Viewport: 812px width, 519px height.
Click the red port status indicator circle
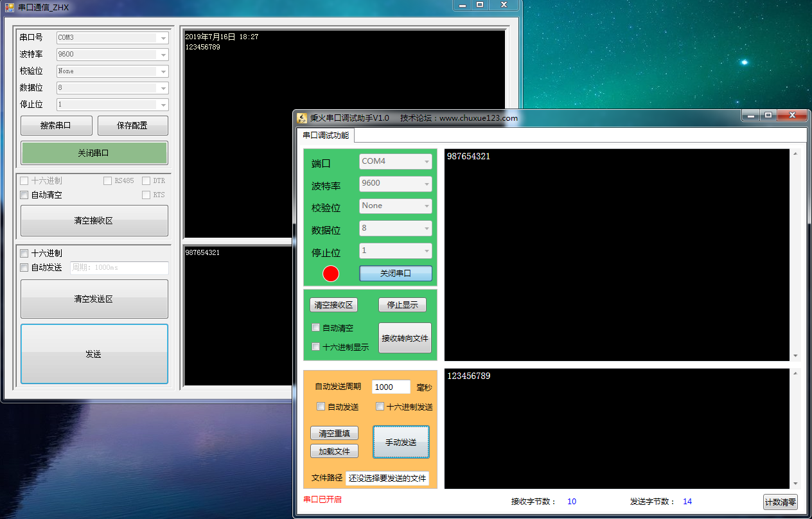pyautogui.click(x=331, y=274)
